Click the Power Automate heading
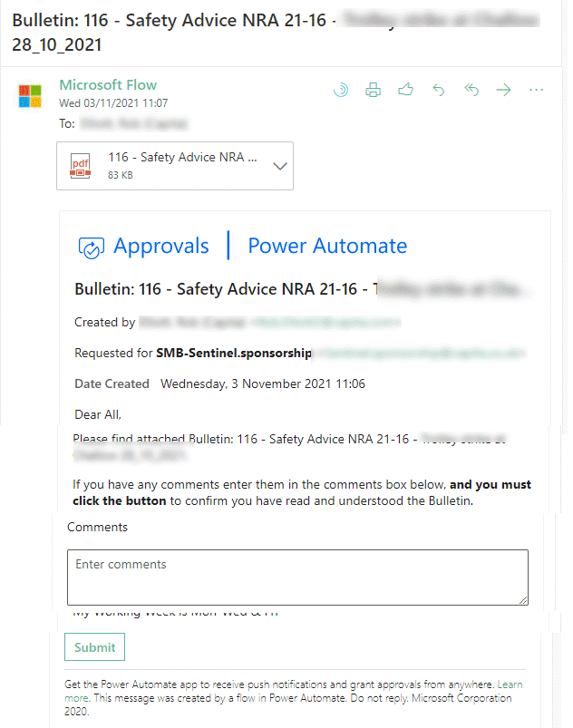This screenshot has height=728, width=573. [x=327, y=246]
